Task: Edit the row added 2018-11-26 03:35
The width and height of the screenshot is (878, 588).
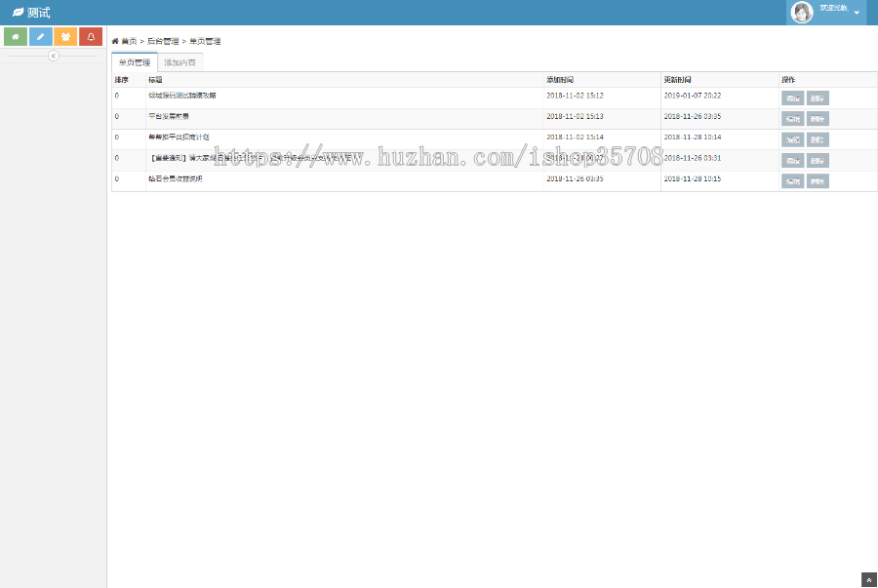Action: tap(793, 181)
